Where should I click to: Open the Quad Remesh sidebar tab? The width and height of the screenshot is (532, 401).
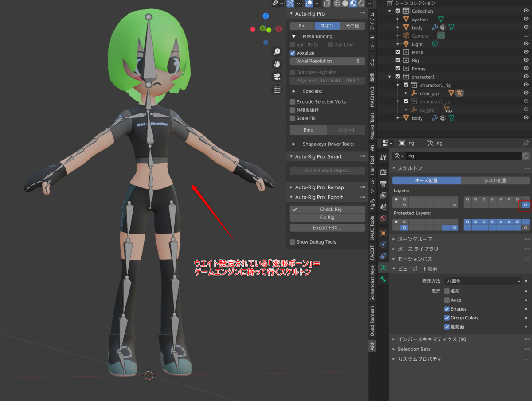[x=372, y=320]
